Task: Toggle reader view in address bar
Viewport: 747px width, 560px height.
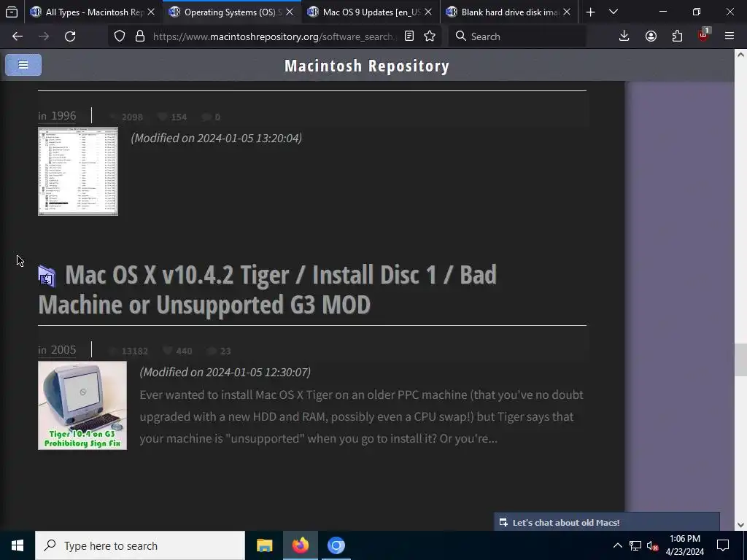Action: coord(409,36)
